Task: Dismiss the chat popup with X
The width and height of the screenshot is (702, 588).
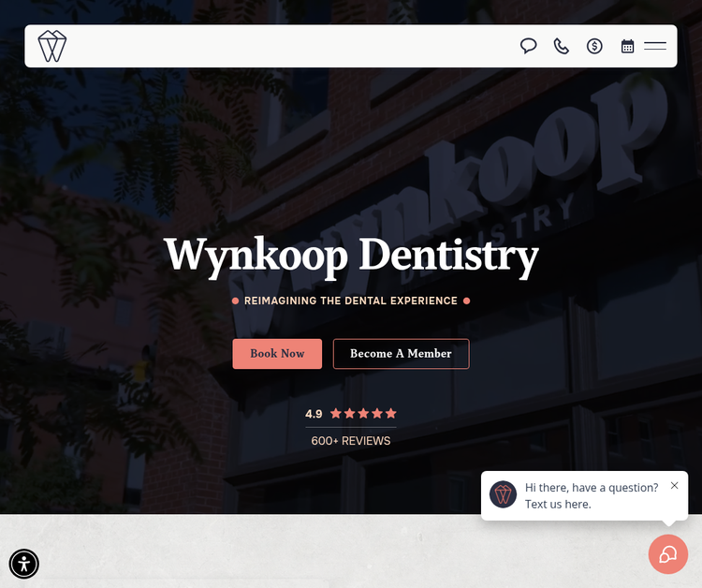Action: [x=674, y=486]
